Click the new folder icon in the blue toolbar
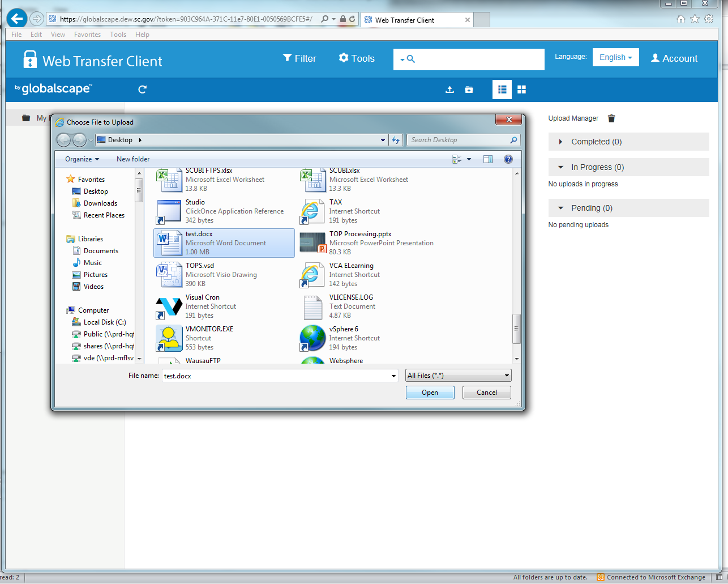Screen dimensions: 728x584 coord(469,89)
